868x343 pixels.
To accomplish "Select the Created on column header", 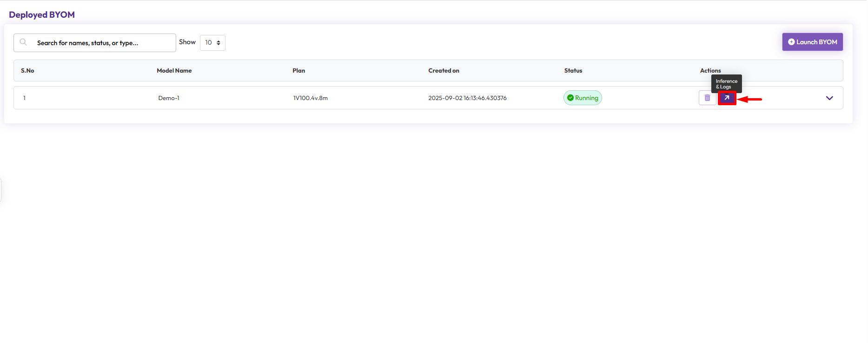I will (444, 71).
